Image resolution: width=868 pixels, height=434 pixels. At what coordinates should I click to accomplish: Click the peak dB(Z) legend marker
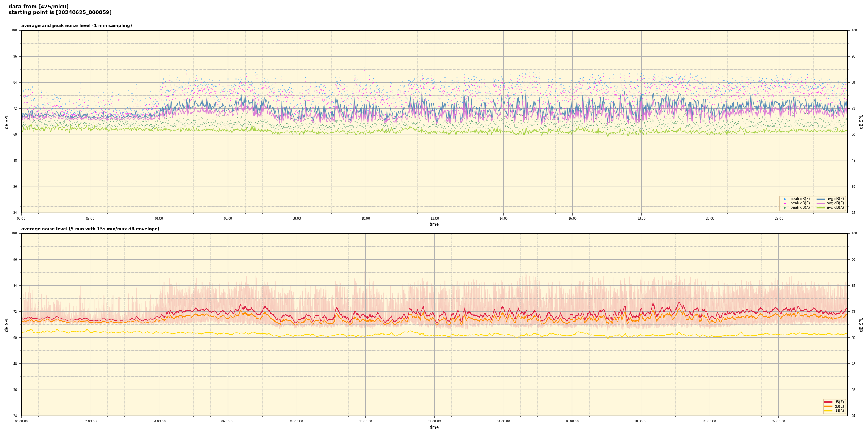click(x=784, y=199)
